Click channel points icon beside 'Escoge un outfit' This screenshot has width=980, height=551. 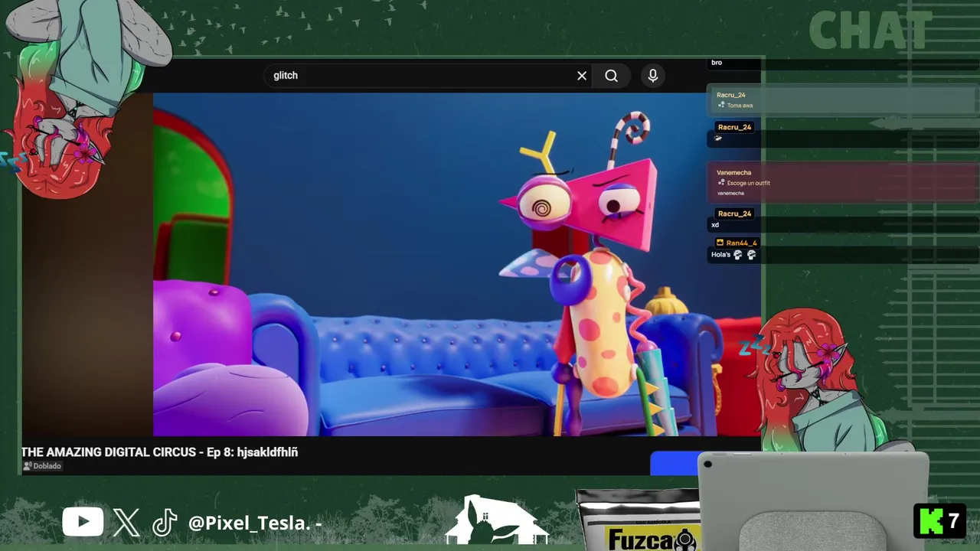tap(721, 183)
